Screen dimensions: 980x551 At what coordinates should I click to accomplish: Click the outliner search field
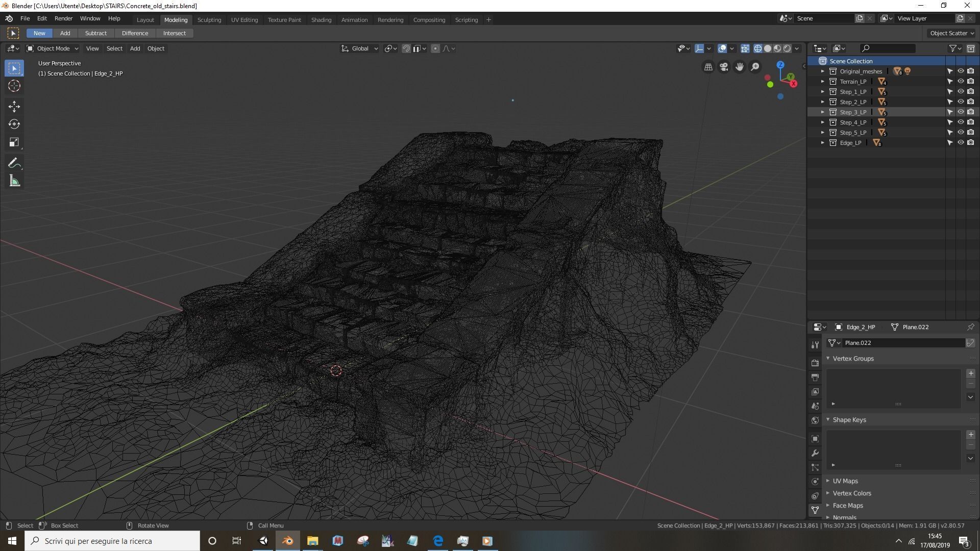pos(888,48)
